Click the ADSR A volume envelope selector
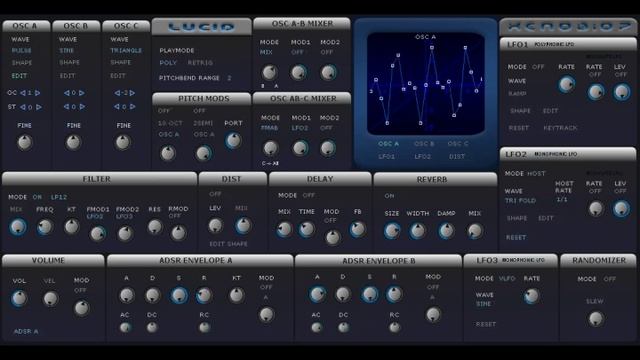This screenshot has width=640, height=360. [x=26, y=331]
